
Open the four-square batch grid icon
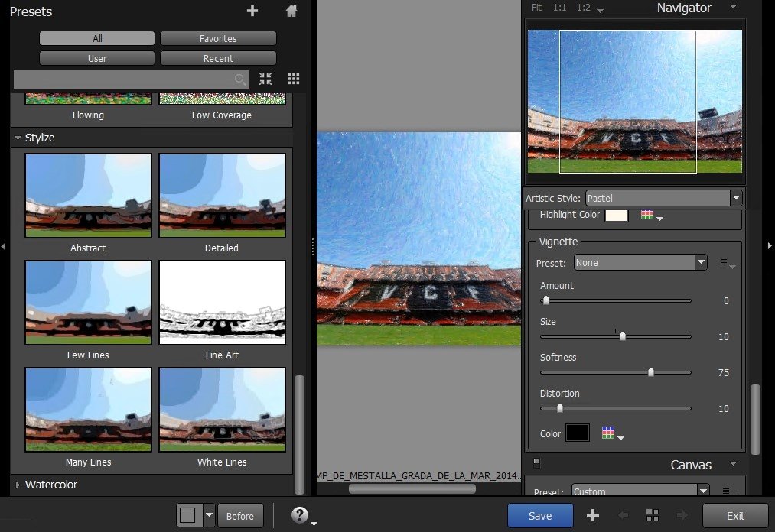point(653,516)
